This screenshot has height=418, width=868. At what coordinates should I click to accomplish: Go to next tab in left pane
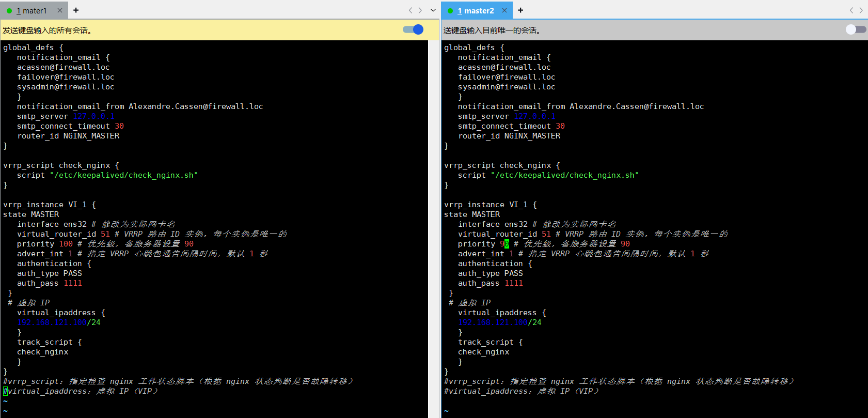click(420, 10)
